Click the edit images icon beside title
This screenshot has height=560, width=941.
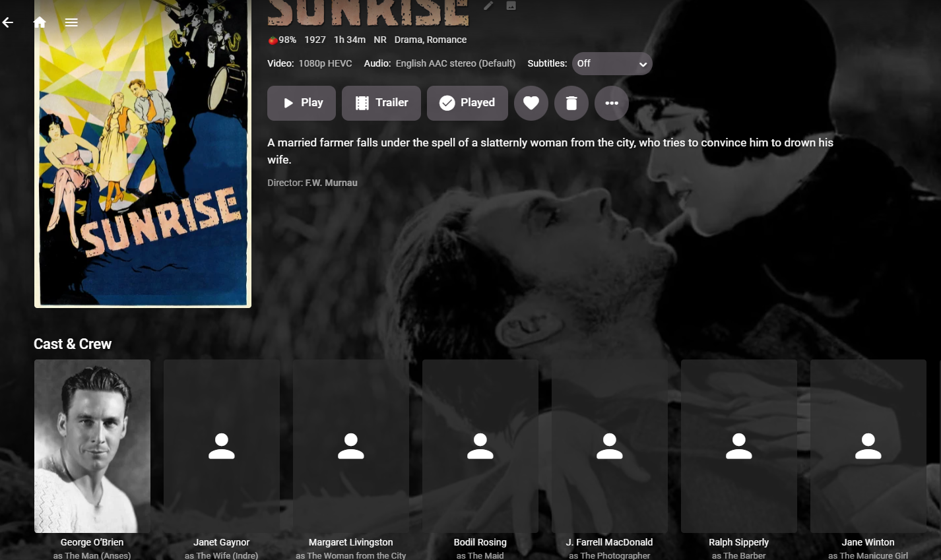[x=511, y=5]
